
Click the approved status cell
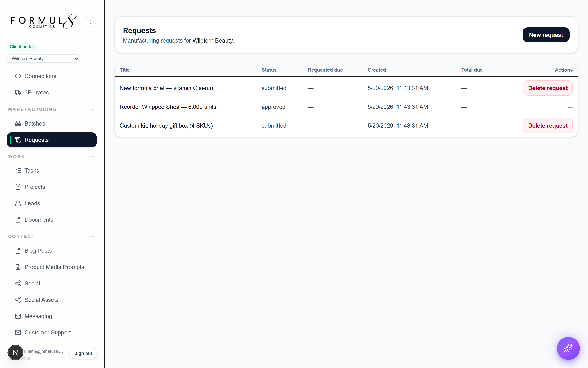pos(273,107)
